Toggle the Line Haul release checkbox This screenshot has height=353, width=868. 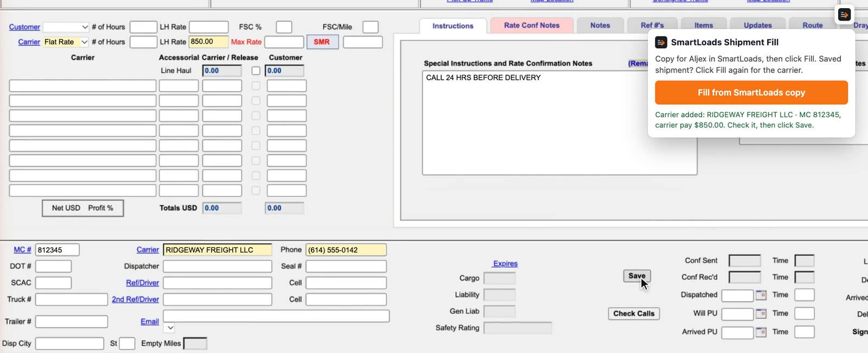(x=256, y=71)
